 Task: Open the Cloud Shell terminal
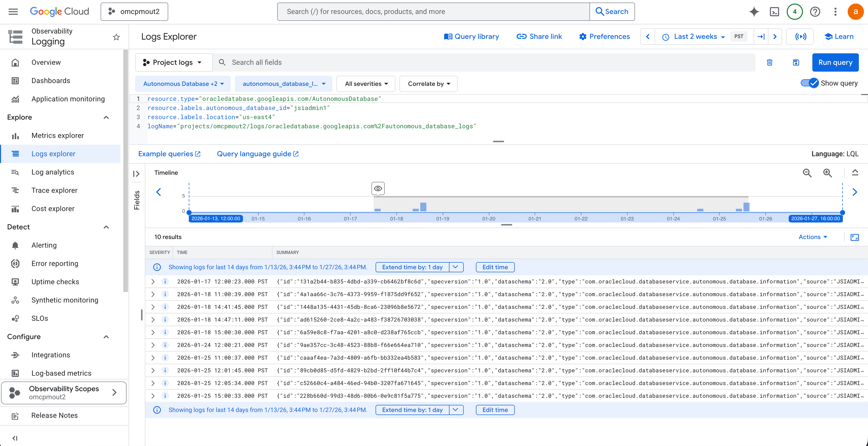(x=775, y=11)
